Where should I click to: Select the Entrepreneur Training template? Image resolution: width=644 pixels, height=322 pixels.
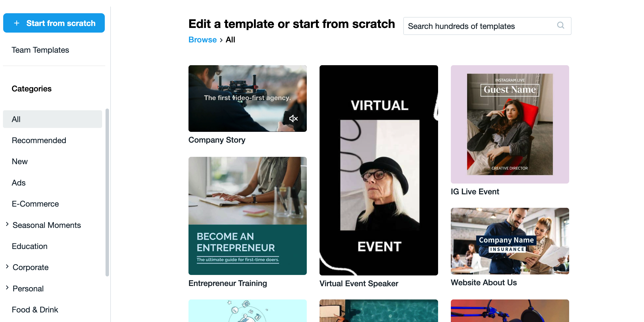(x=247, y=216)
